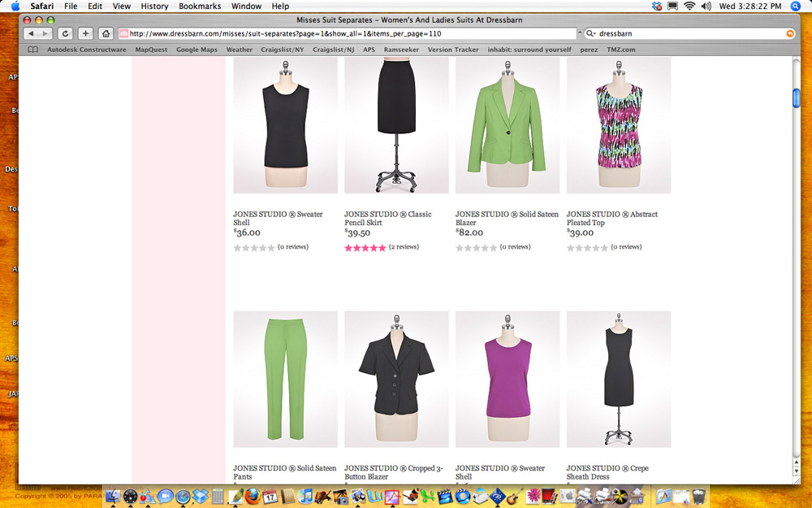The height and width of the screenshot is (508, 812).
Task: Open the Craigslist/NY bookmark
Action: click(x=283, y=50)
